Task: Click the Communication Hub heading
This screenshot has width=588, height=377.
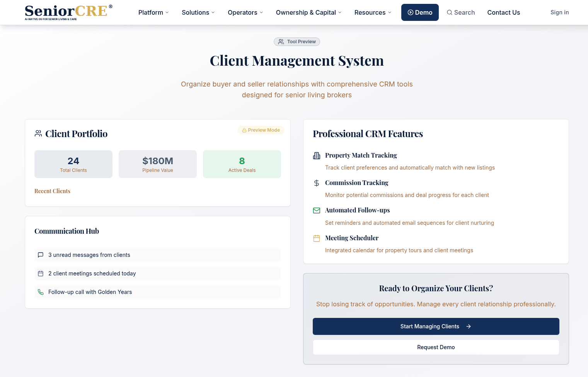Action: [67, 231]
